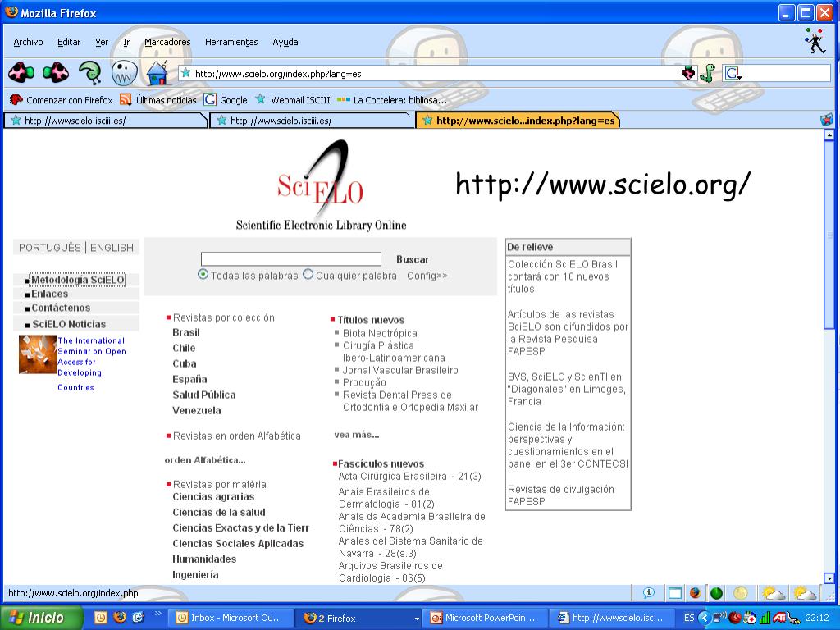Open the Archivo menu
The width and height of the screenshot is (840, 630).
tap(28, 42)
